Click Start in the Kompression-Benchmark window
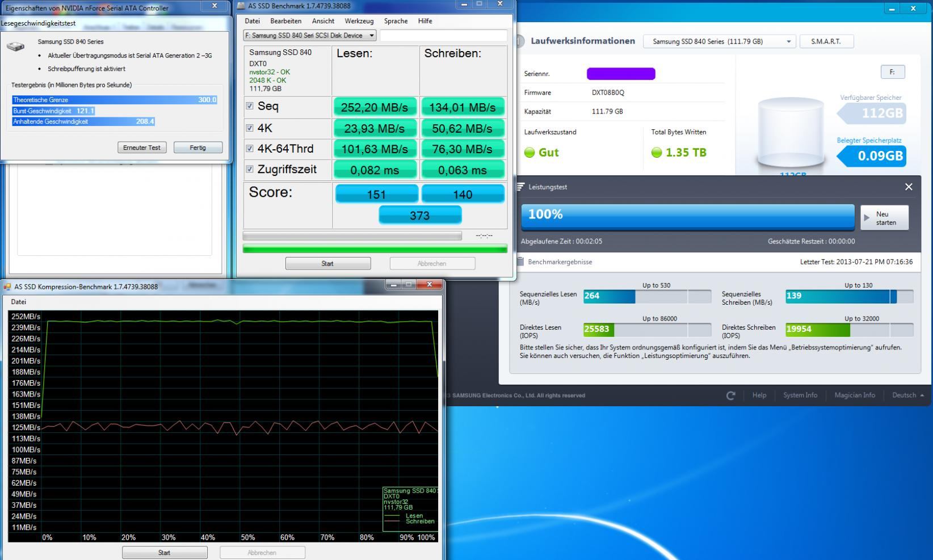This screenshot has width=933, height=560. point(165,552)
